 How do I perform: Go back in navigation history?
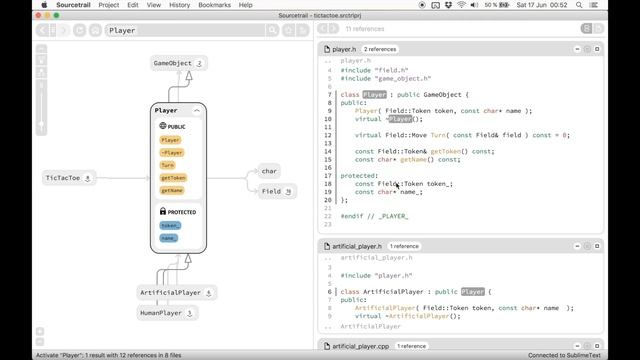click(42, 30)
